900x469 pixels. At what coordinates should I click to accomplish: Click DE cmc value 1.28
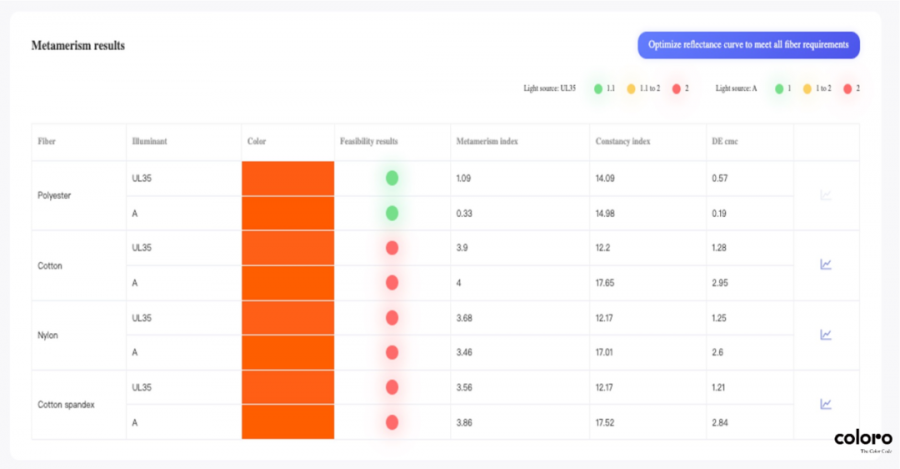[719, 248]
